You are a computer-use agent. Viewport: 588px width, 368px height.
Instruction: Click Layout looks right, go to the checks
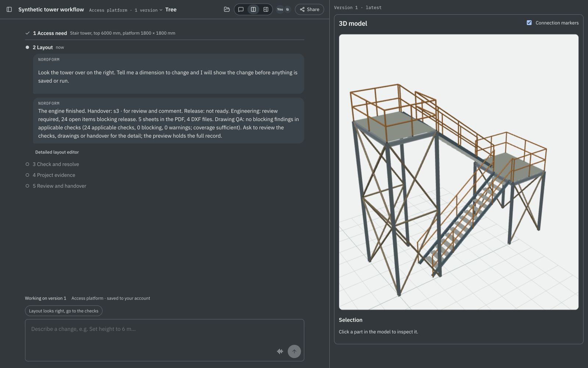(64, 311)
